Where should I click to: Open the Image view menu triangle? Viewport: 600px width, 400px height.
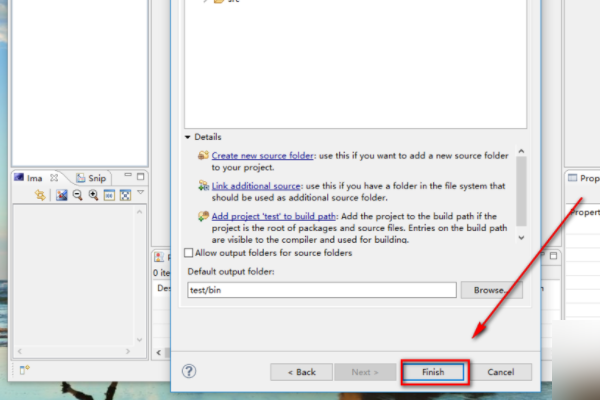(141, 192)
